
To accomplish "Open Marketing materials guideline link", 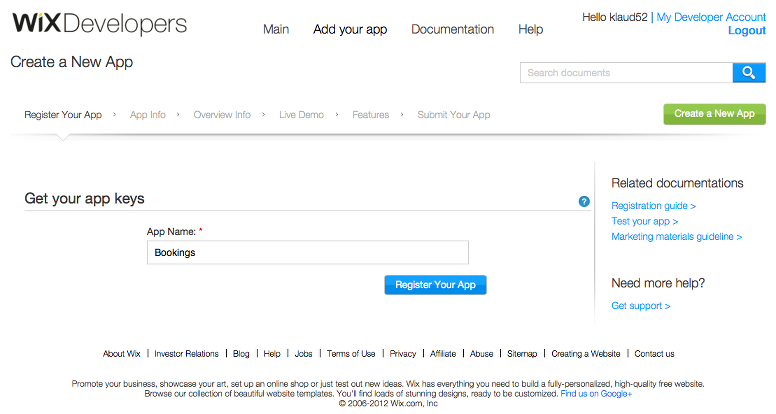I will tap(677, 237).
